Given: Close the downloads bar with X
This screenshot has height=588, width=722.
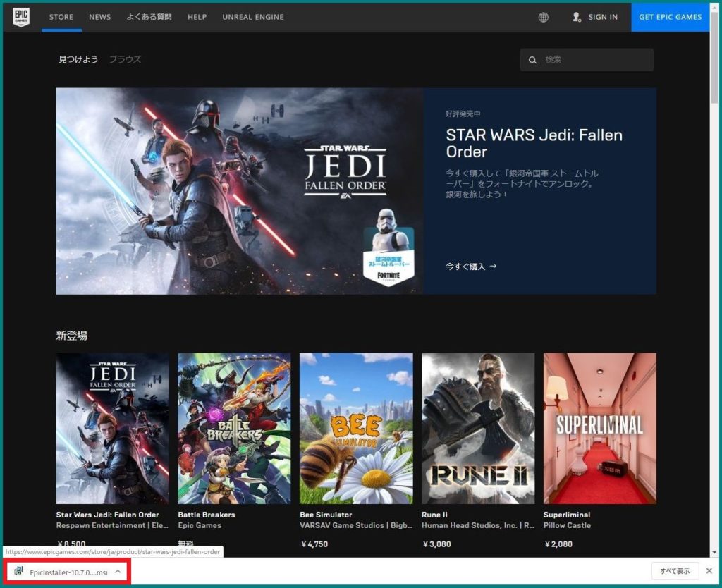Looking at the screenshot, I should (x=709, y=571).
